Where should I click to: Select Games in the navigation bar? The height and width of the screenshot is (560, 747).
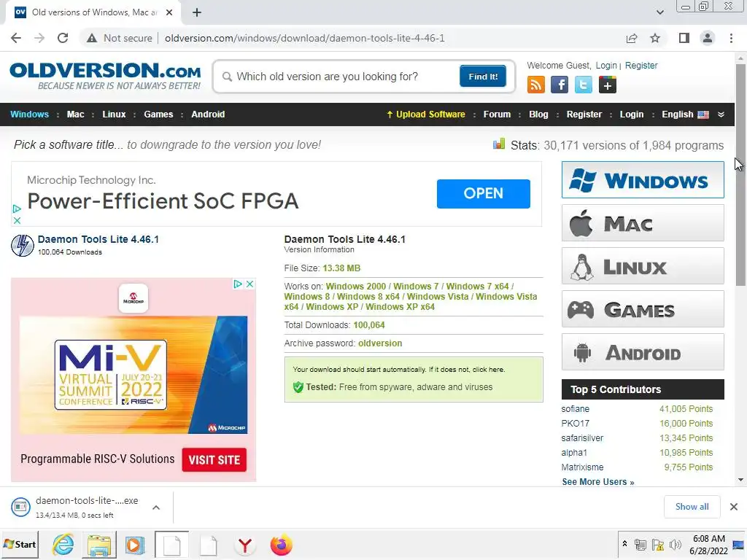158,114
